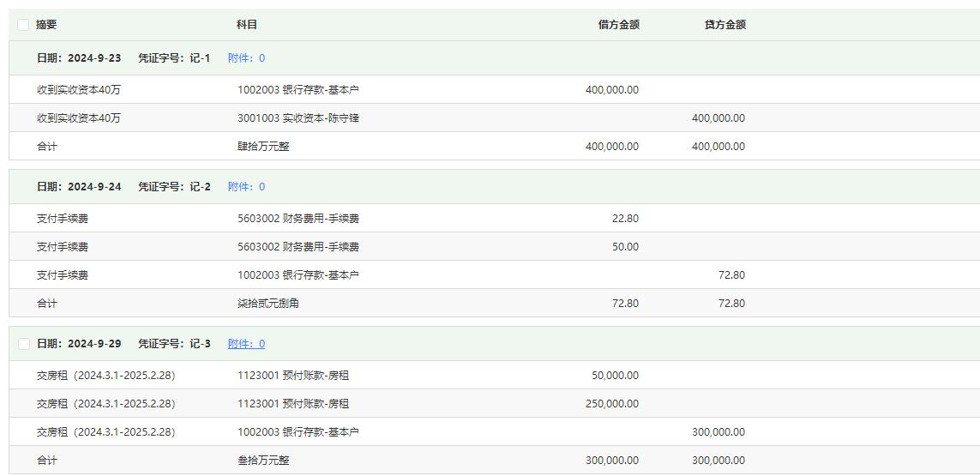
Task: Select the 3001003 实收资本-陈守锋 entry row
Action: tap(495, 117)
